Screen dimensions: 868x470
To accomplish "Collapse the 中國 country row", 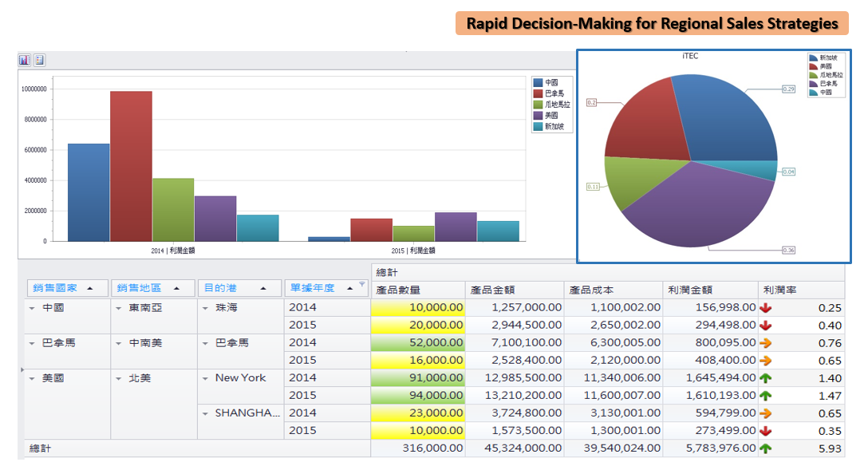I will click(x=32, y=308).
